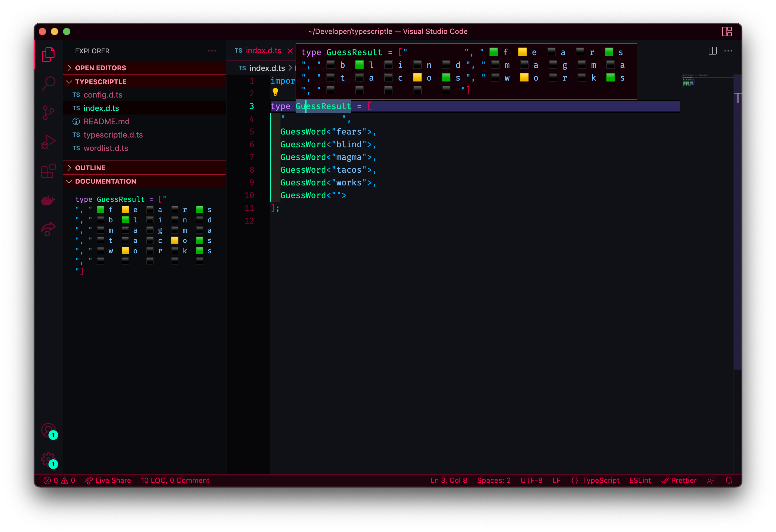Split the editor to the right

712,51
